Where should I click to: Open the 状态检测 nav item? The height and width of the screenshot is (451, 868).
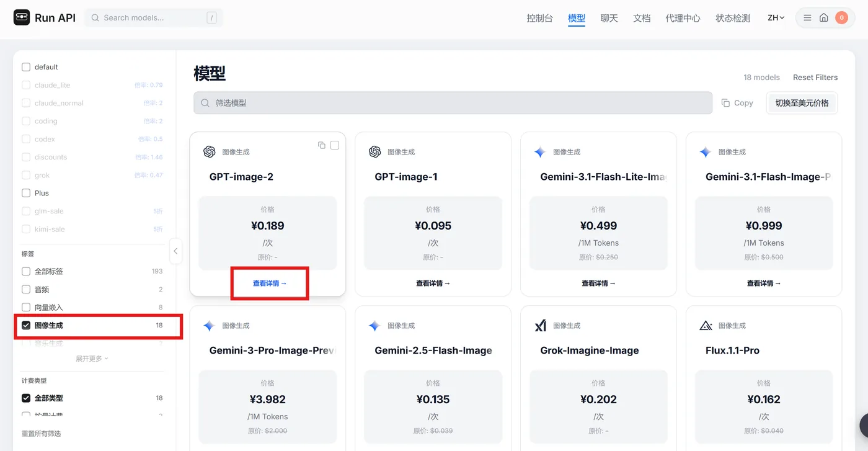click(x=733, y=18)
